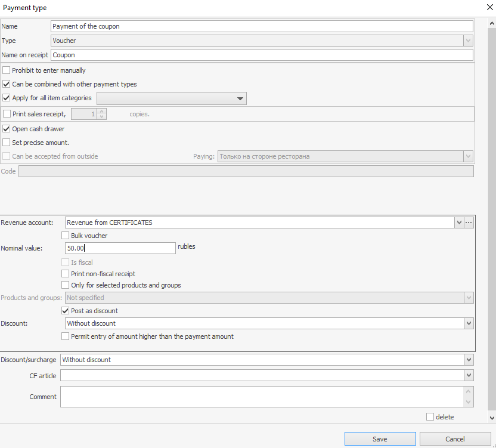Open the item categories dropdown

(240, 98)
